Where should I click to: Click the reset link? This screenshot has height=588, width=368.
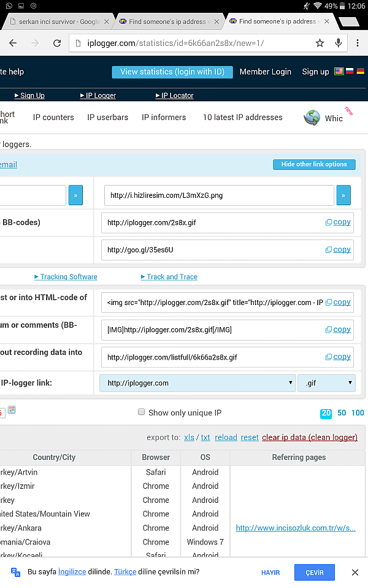tap(250, 437)
